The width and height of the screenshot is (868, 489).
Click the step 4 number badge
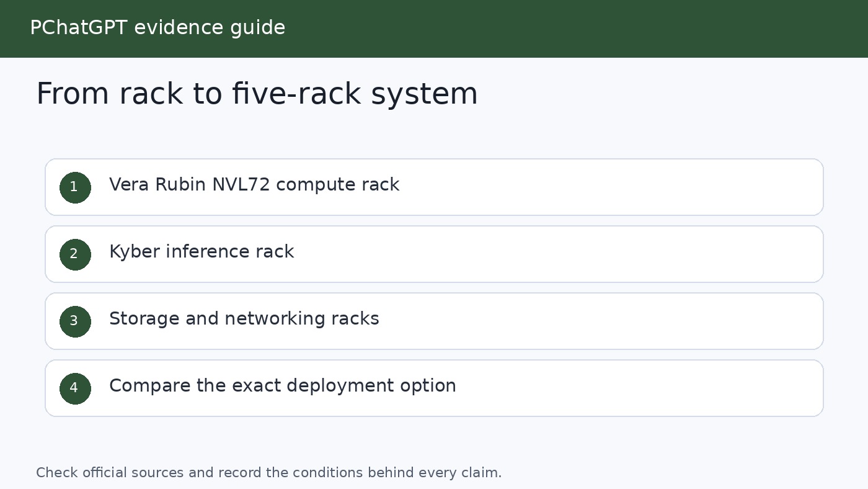coord(75,388)
